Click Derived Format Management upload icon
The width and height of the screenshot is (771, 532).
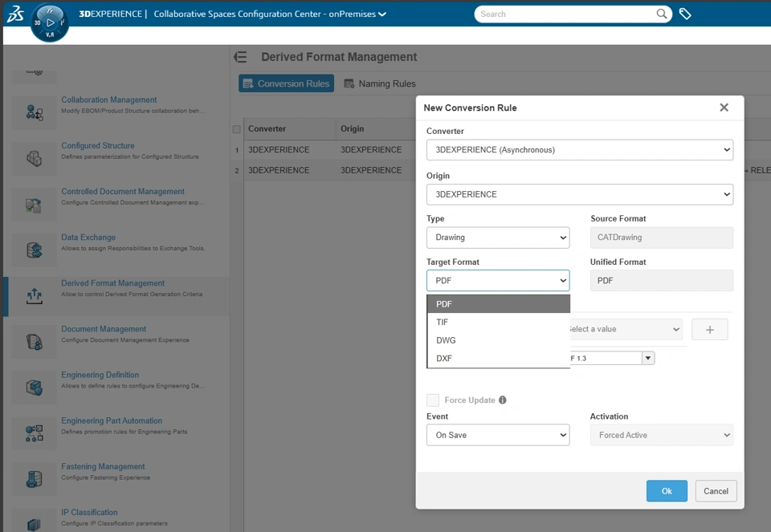coord(34,296)
